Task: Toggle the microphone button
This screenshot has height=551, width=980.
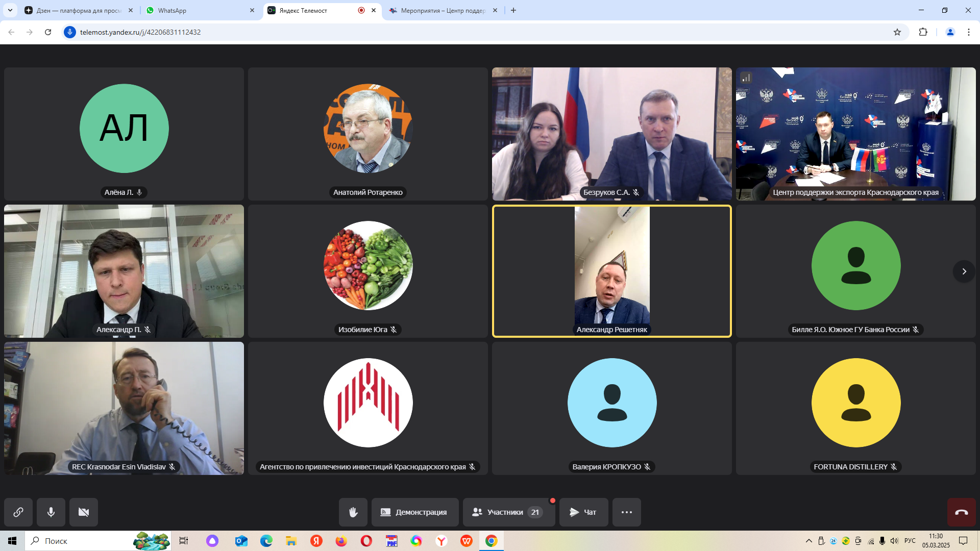Action: coord(51,512)
